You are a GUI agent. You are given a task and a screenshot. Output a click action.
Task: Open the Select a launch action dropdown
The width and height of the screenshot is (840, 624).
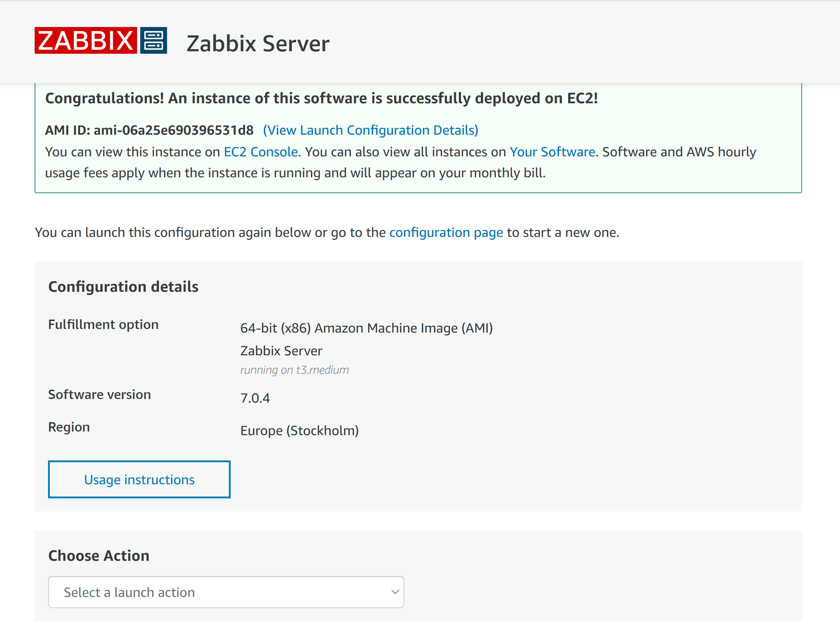coord(226,592)
